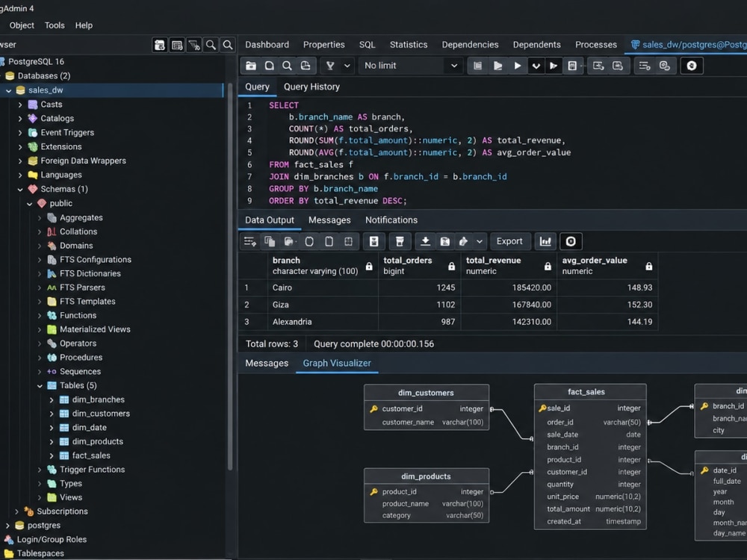The image size is (747, 560).
Task: Click the lock icon in avg_order_value column header
Action: point(649,267)
